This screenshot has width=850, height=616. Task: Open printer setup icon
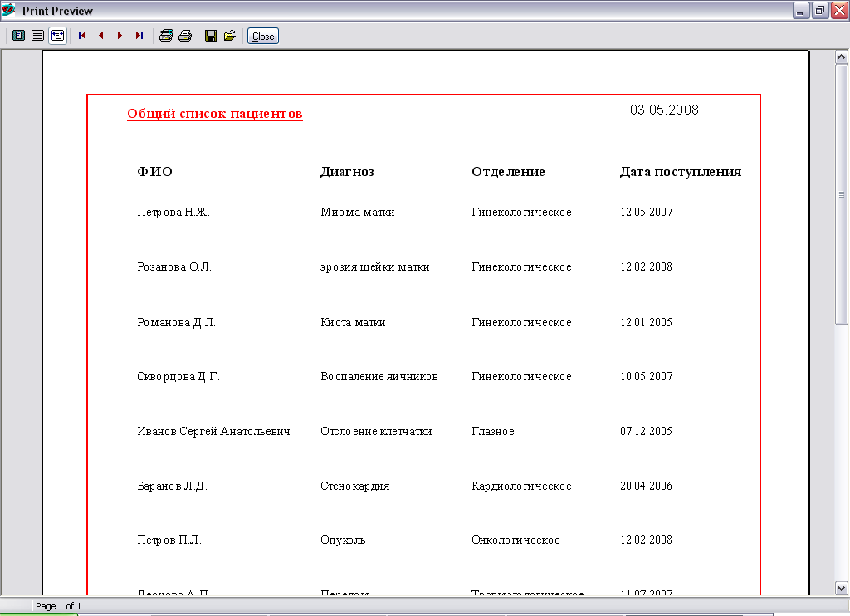[x=166, y=36]
